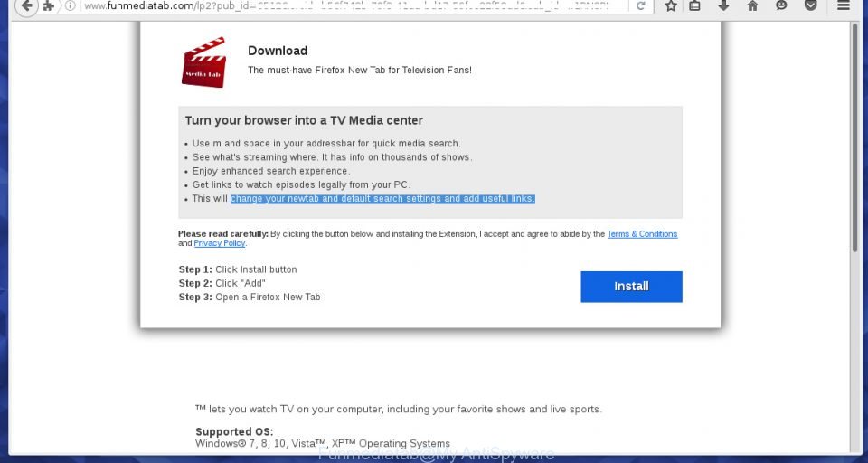This screenshot has height=463, width=868.
Task: Click the puzzle-piece extension icon in address bar
Action: click(49, 6)
